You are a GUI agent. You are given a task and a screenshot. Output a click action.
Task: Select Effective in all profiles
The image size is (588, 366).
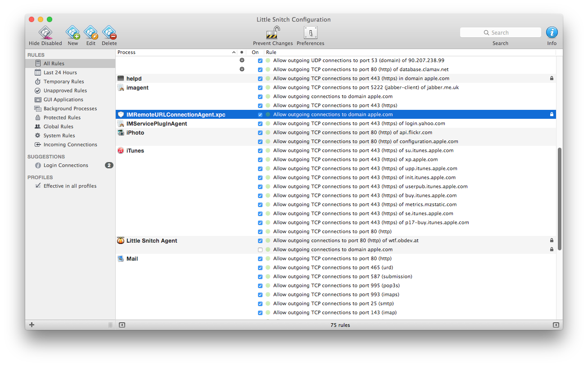point(70,186)
